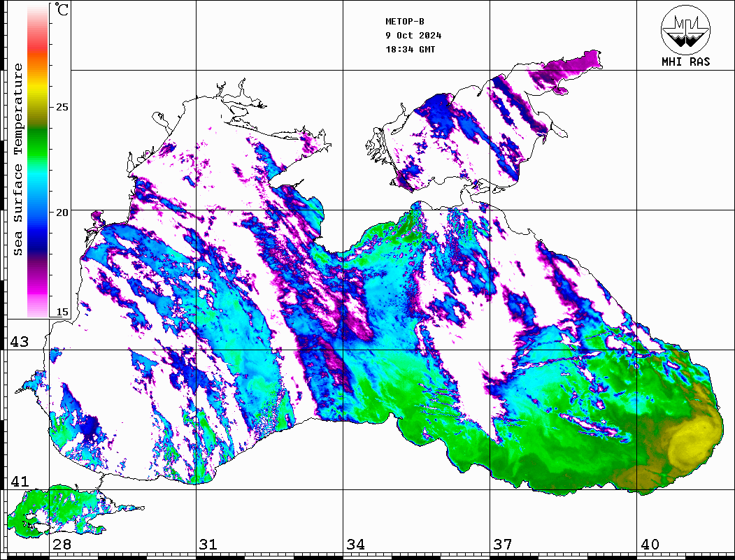Viewport: 735px width, 560px height.
Task: Click the time '18:34 GMT'
Action: [x=411, y=49]
